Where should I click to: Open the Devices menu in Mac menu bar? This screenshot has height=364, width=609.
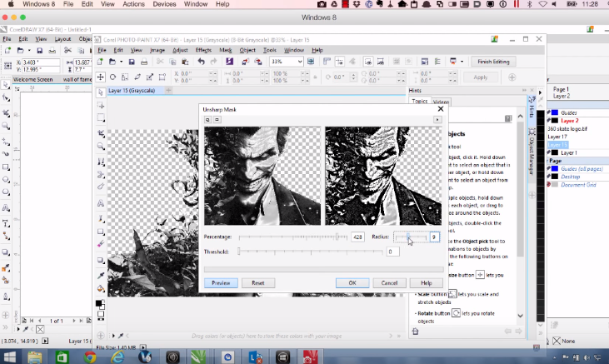[x=164, y=4]
